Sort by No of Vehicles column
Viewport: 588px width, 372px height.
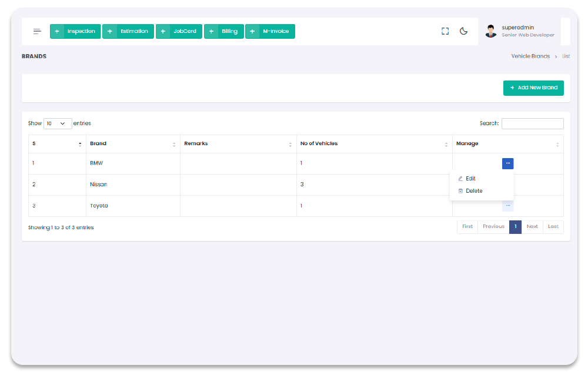click(x=374, y=144)
